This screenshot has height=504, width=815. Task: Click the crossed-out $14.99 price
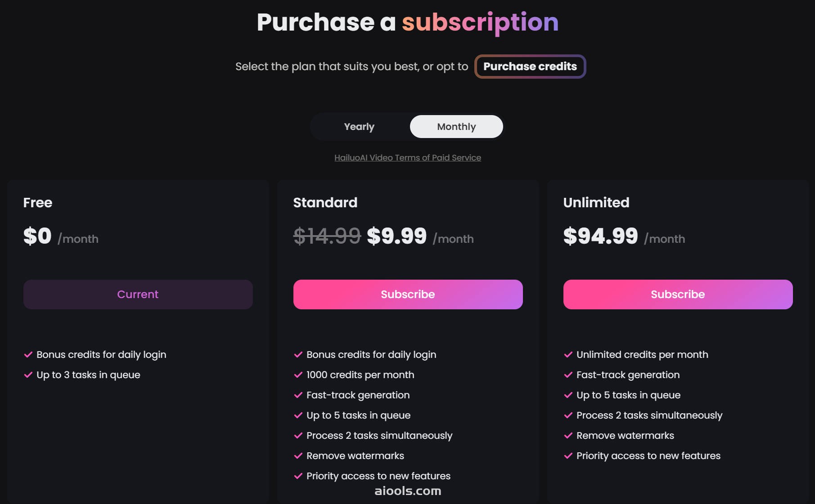tap(327, 236)
